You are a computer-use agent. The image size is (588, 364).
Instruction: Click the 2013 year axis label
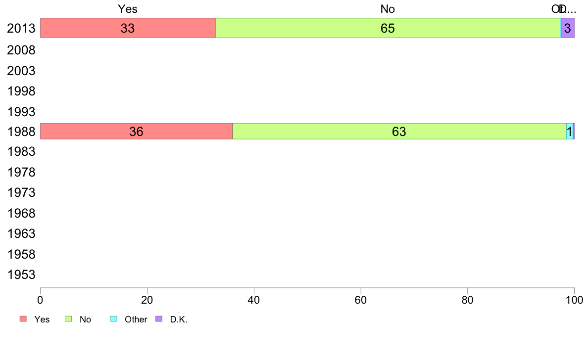[21, 29]
